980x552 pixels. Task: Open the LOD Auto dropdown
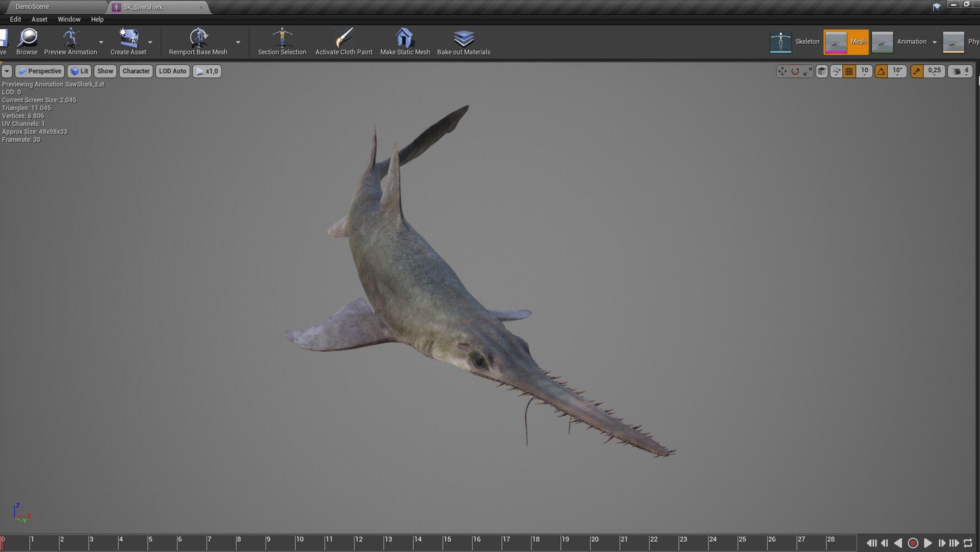point(172,71)
